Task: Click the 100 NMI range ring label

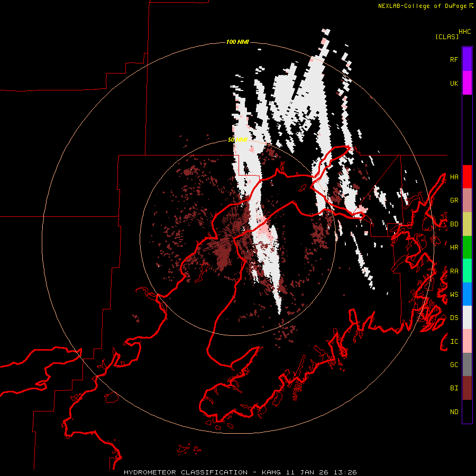Action: tap(237, 42)
